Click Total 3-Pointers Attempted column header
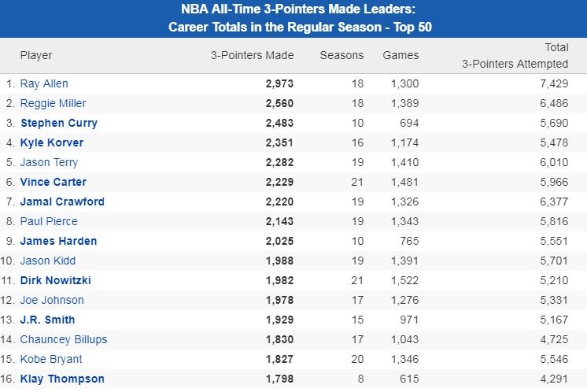 click(x=515, y=56)
